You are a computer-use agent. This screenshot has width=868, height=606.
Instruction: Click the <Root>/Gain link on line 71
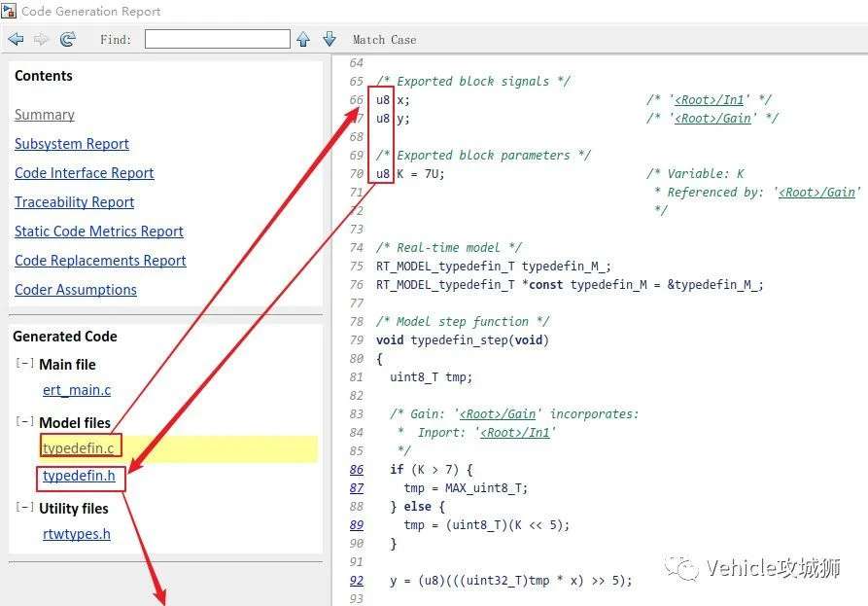tap(817, 193)
